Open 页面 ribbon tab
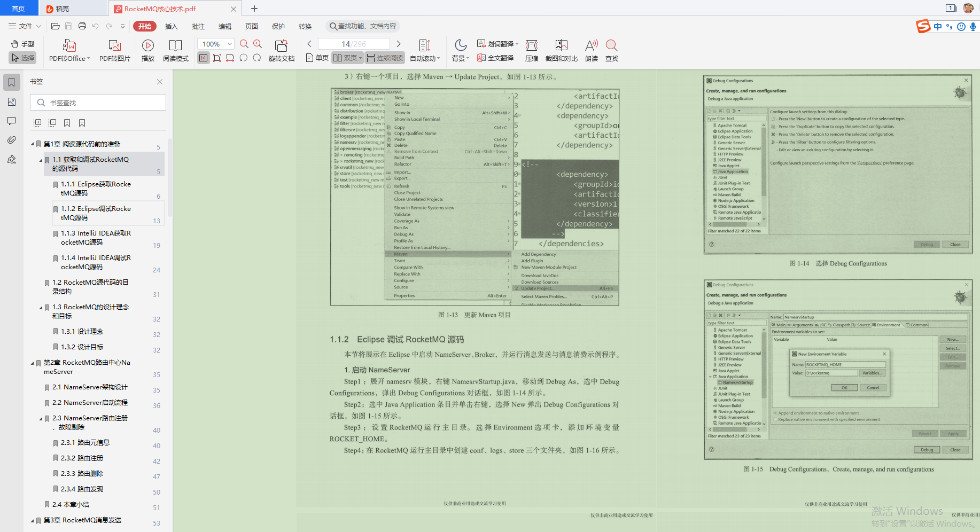The image size is (980, 532). tap(252, 26)
